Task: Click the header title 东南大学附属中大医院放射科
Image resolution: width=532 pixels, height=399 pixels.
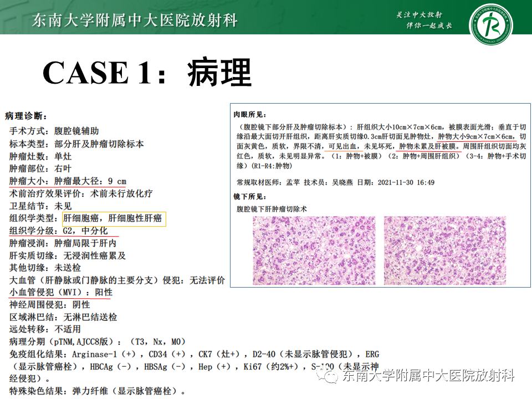Action: (x=135, y=20)
